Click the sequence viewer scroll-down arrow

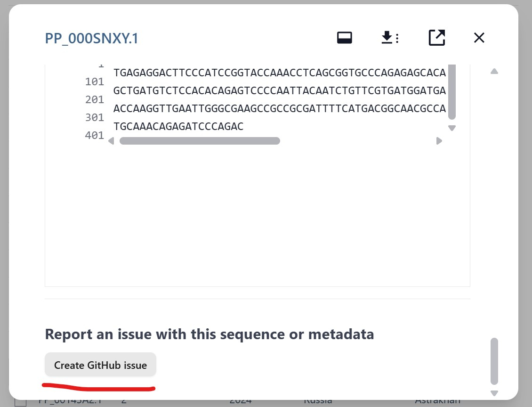[452, 128]
